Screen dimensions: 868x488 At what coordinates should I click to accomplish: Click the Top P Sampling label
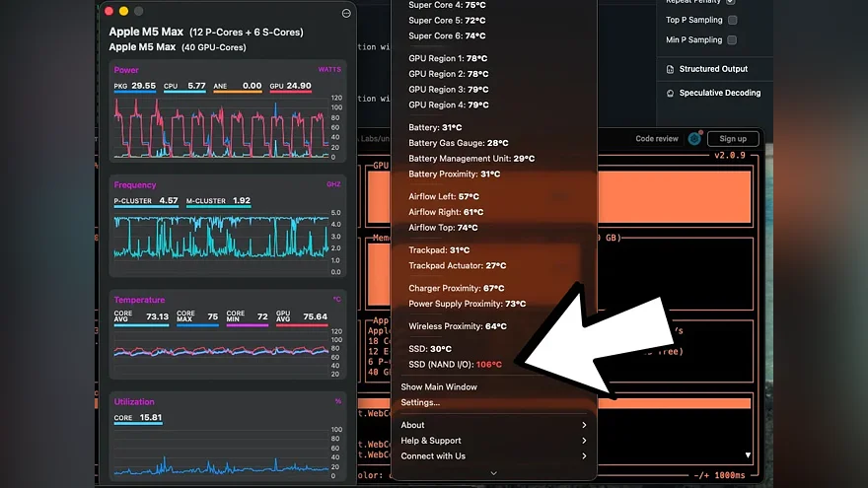(694, 20)
